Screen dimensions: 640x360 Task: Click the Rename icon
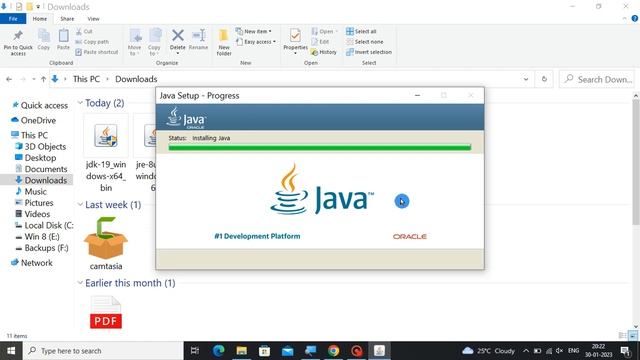(199, 35)
